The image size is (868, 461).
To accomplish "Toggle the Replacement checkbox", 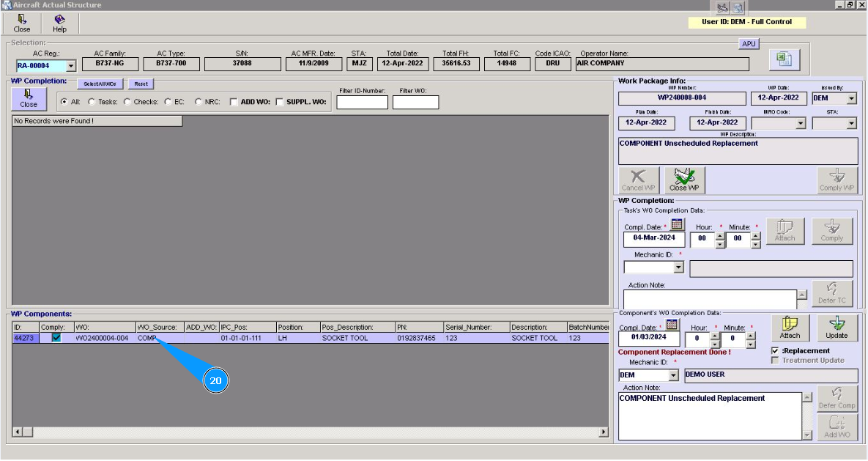I will 776,351.
